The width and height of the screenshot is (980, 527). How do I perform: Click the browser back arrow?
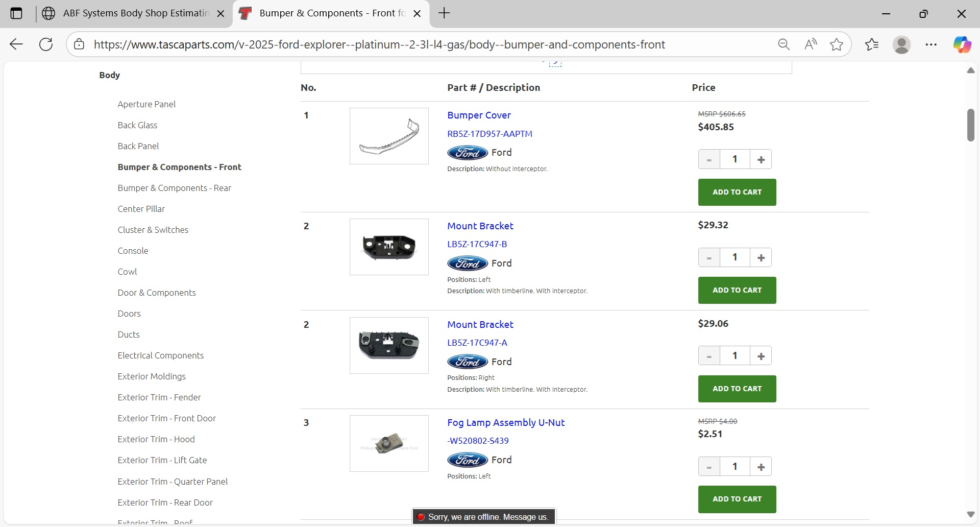[x=16, y=44]
